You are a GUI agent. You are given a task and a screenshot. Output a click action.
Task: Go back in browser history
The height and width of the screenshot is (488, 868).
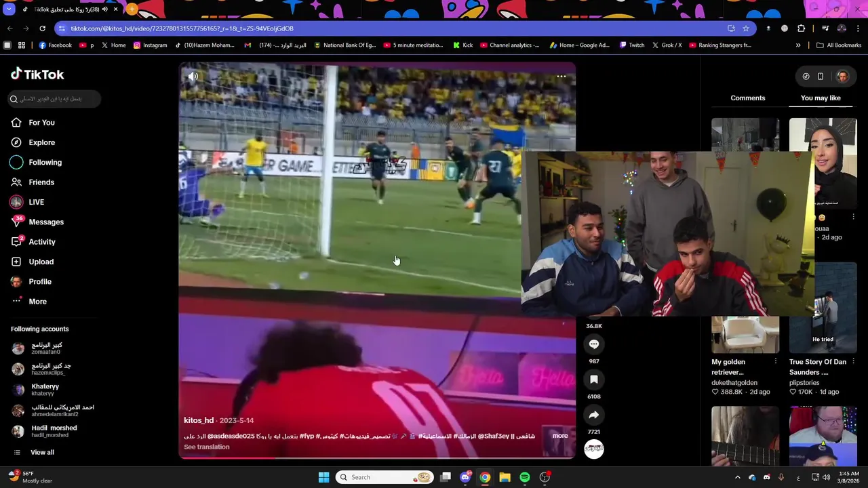tap(9, 28)
